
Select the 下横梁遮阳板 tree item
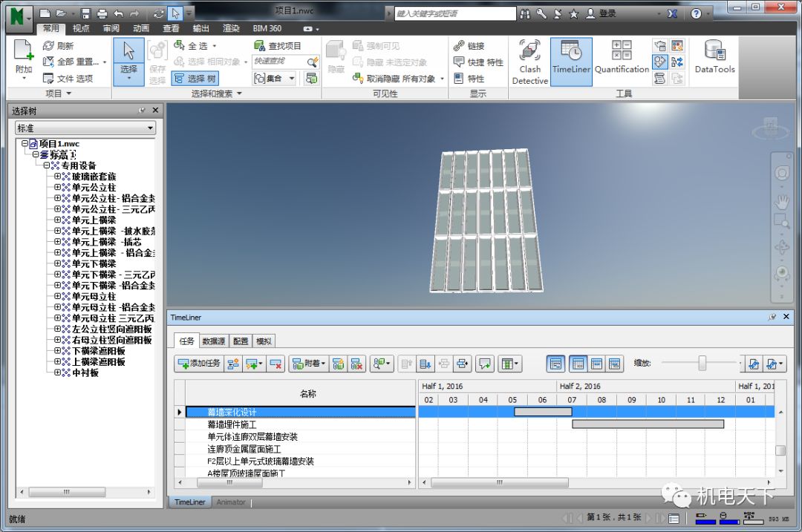(x=98, y=351)
